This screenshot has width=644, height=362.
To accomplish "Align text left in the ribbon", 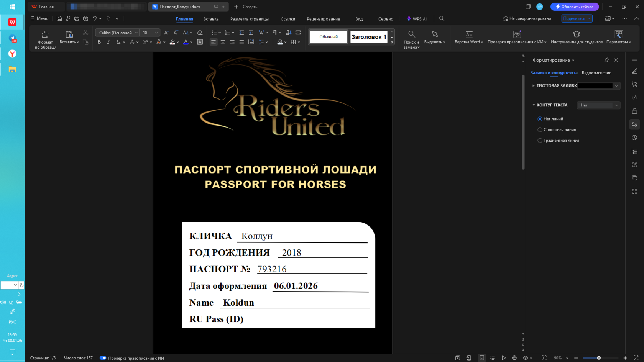I will [214, 42].
